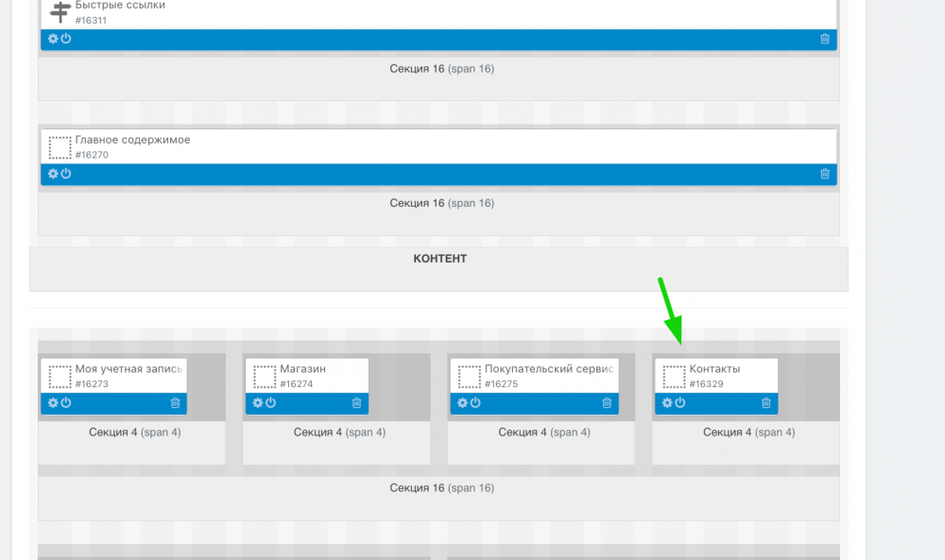Open settings for Моя учетная запись block
Image resolution: width=945 pixels, height=560 pixels.
[53, 403]
